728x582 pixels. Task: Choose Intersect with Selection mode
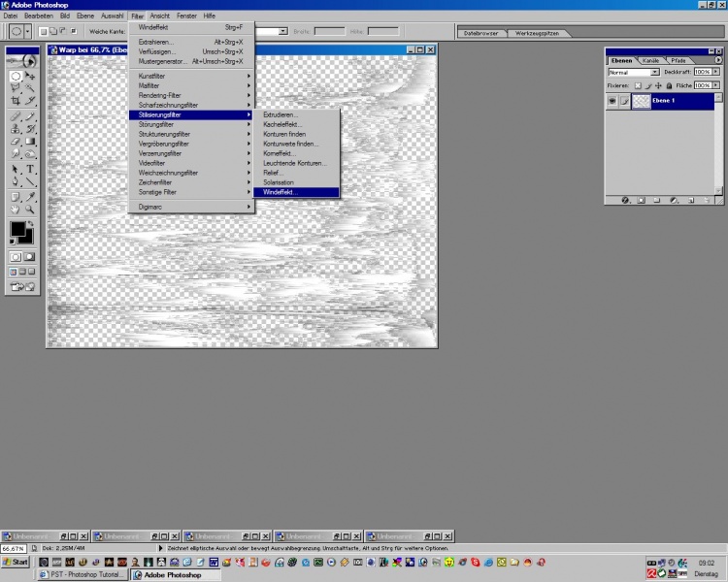(x=74, y=31)
